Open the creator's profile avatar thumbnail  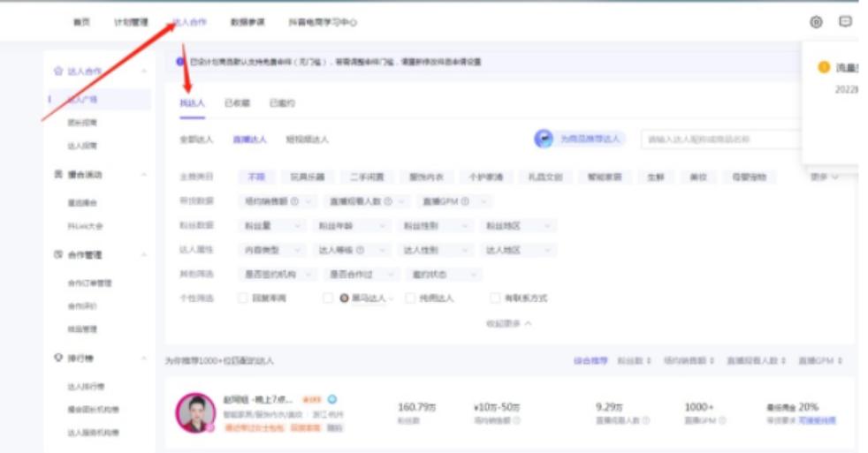coord(195,412)
